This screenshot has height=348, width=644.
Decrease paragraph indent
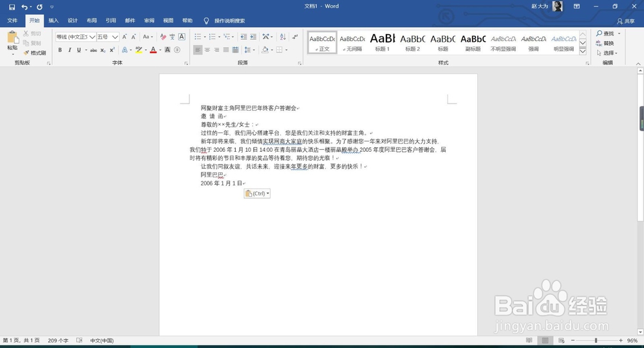[243, 37]
